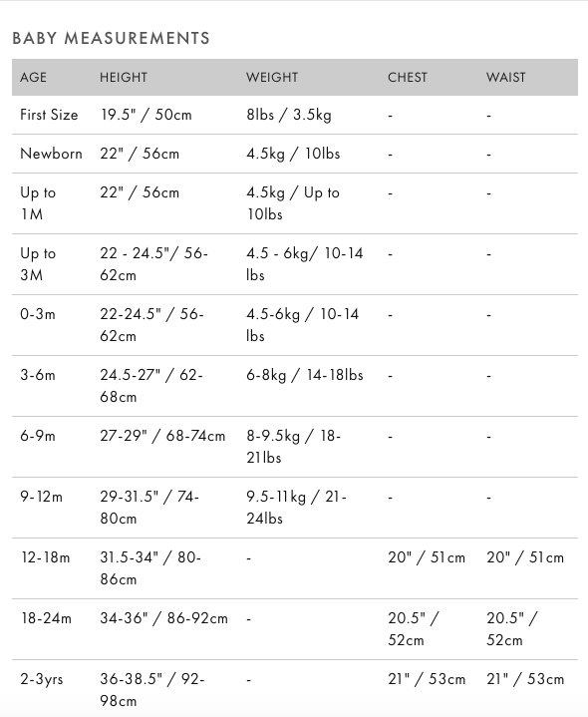Click the Up to 1M age cell
Image resolution: width=588 pixels, height=717 pixels.
[38, 203]
